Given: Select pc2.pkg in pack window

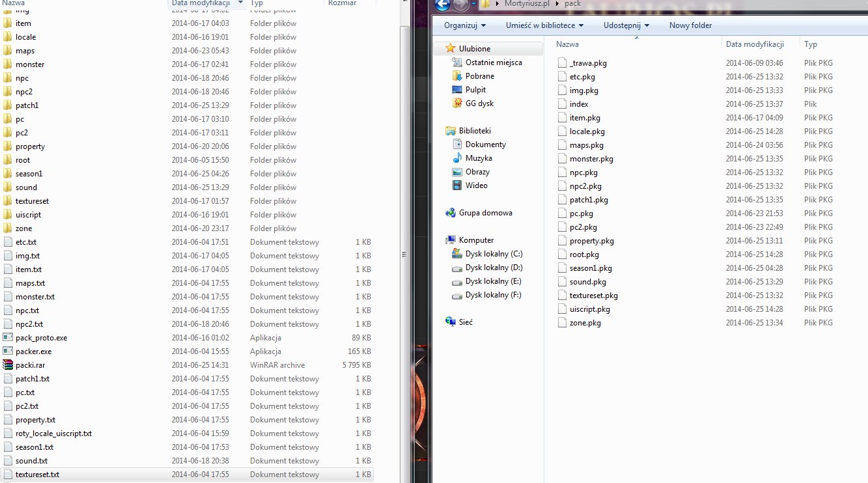Looking at the screenshot, I should click(583, 227).
